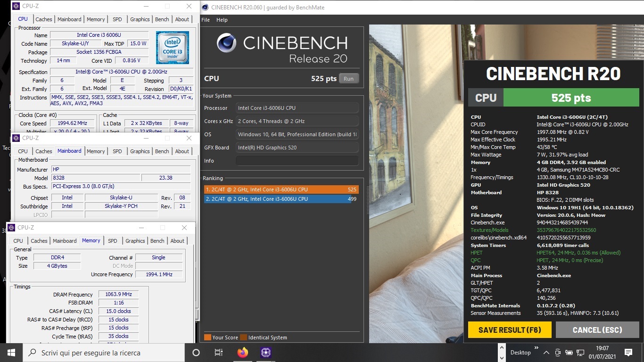Image resolution: width=644 pixels, height=362 pixels.
Task: Click the OS field in Cinebench Your System
Action: click(297, 134)
